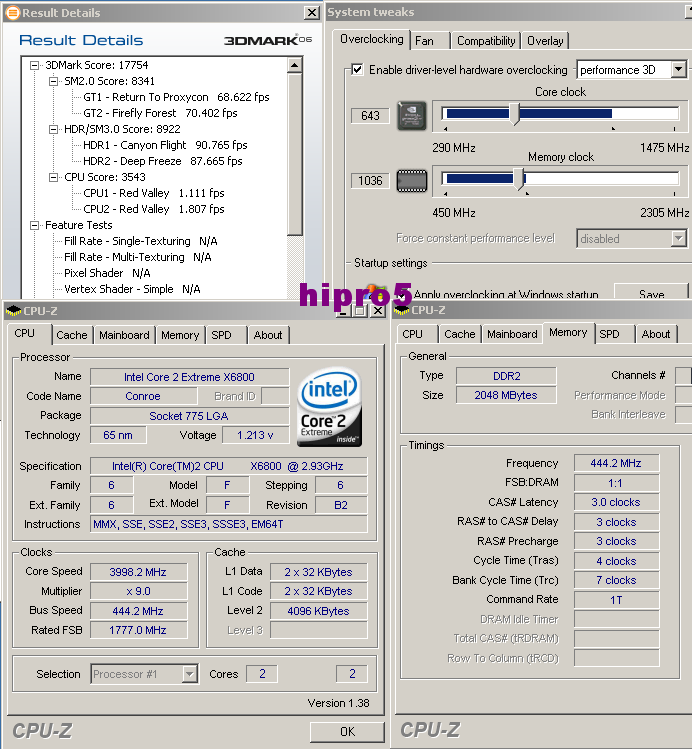
Task: Click Save in System tweaks
Action: tap(651, 294)
